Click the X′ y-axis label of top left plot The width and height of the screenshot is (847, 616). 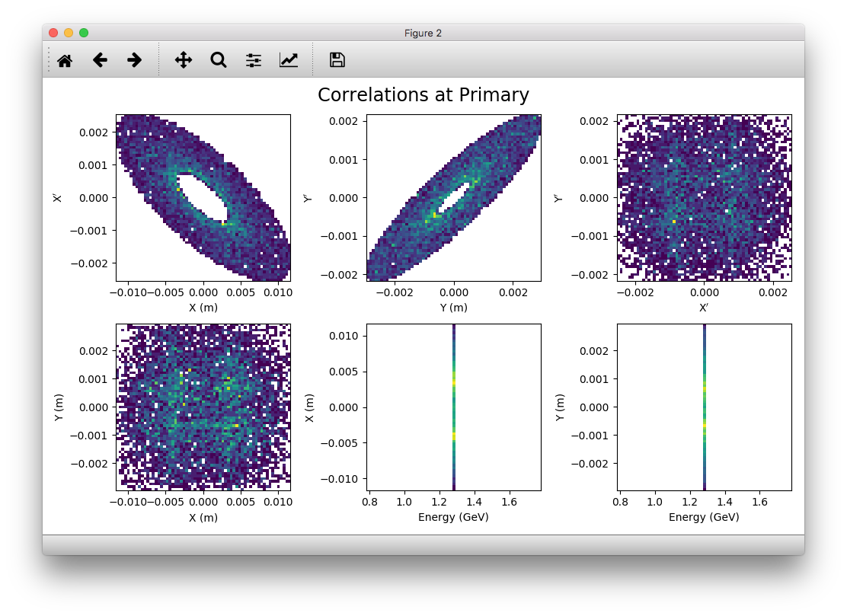pyautogui.click(x=57, y=198)
